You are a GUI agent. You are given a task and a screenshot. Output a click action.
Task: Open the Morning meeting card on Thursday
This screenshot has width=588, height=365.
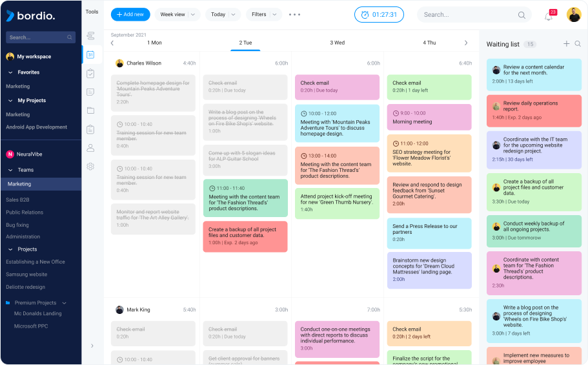tap(429, 117)
